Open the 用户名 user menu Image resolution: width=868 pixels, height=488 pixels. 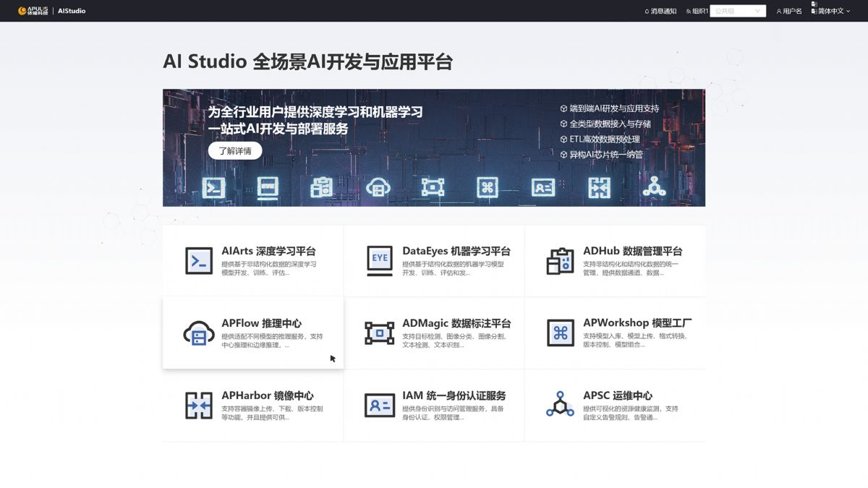789,11
